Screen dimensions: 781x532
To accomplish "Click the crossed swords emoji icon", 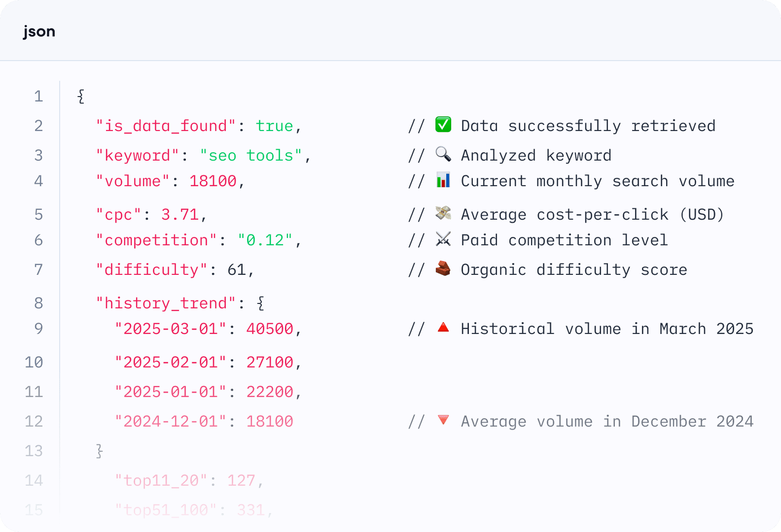I will coord(443,239).
